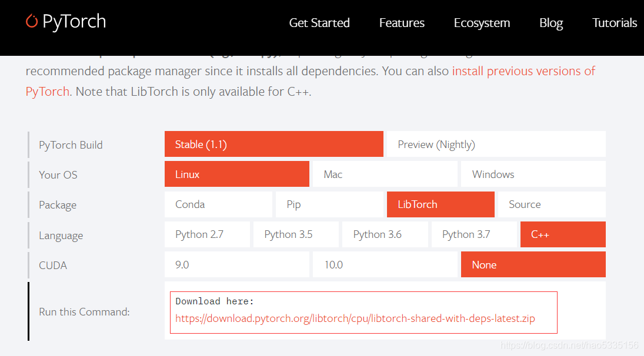This screenshot has width=644, height=356.
Task: Select Preview (Nightly) build
Action: (496, 144)
